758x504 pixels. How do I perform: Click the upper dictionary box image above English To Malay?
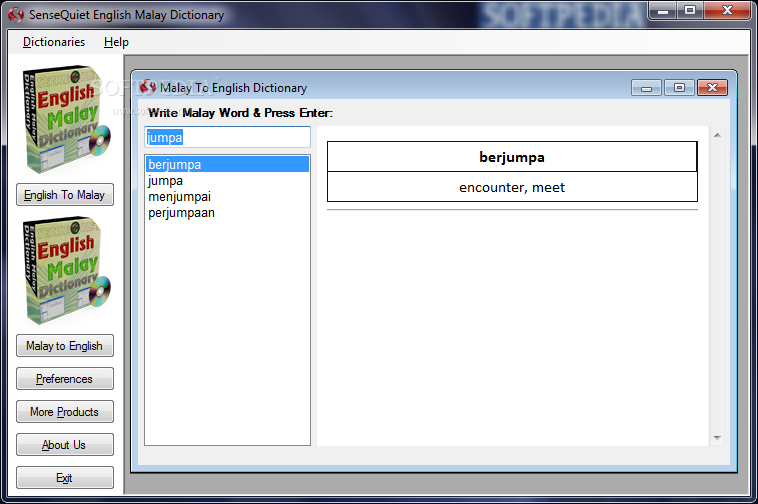pos(66,119)
